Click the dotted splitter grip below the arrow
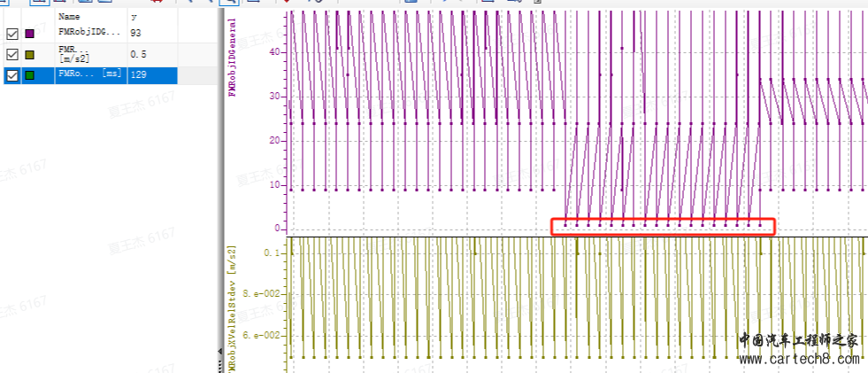The height and width of the screenshot is (373, 868). (x=219, y=363)
